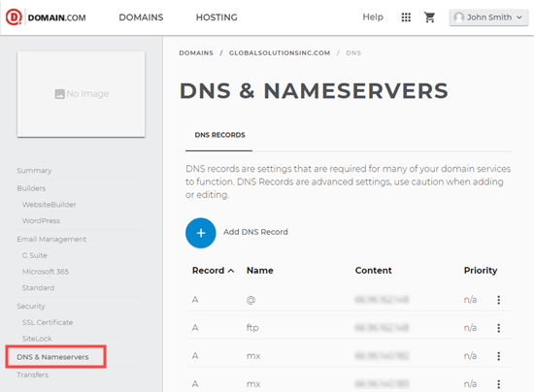Sort by the Record column arrow

point(231,271)
